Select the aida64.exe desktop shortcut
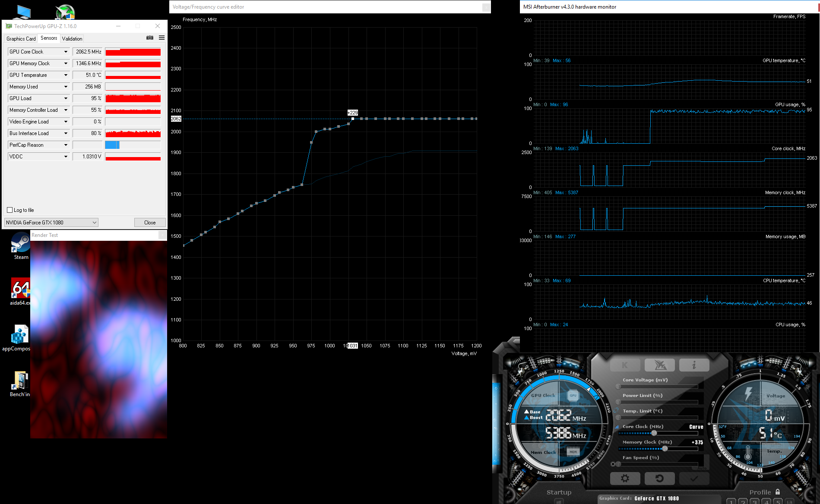The height and width of the screenshot is (504, 820). pyautogui.click(x=21, y=292)
